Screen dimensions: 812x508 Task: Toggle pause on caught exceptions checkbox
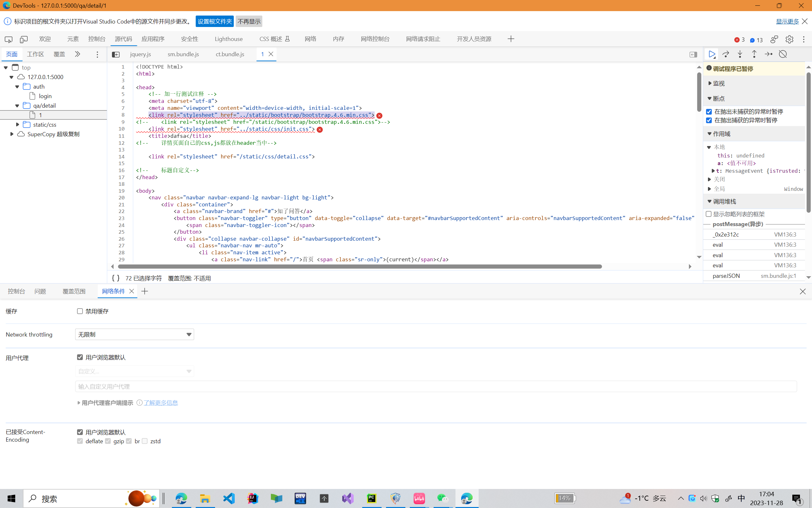tap(709, 120)
